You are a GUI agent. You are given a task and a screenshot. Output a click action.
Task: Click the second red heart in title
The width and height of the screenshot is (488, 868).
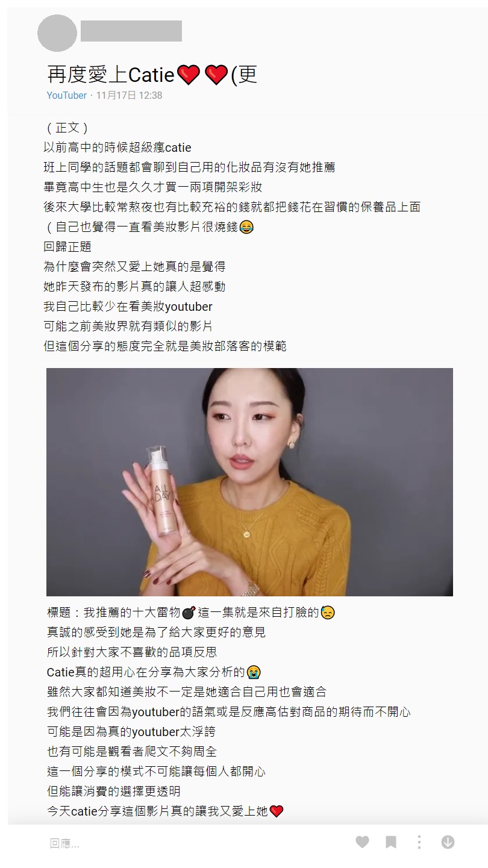pyautogui.click(x=216, y=75)
